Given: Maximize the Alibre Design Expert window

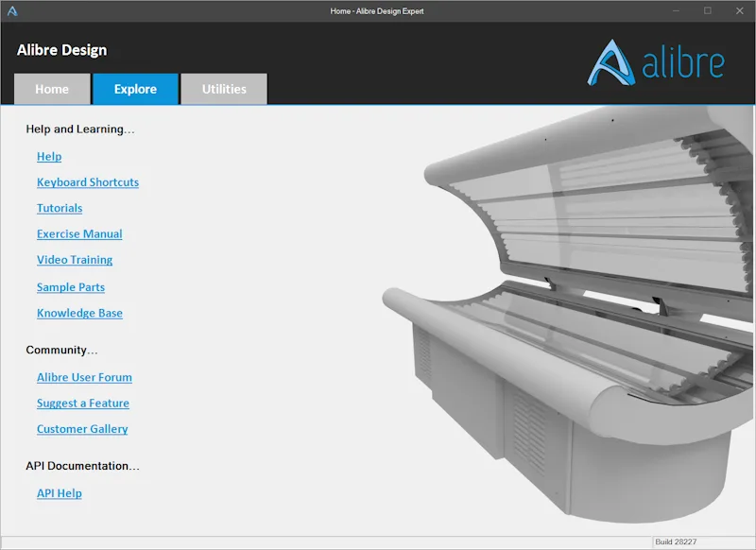Looking at the screenshot, I should (707, 10).
